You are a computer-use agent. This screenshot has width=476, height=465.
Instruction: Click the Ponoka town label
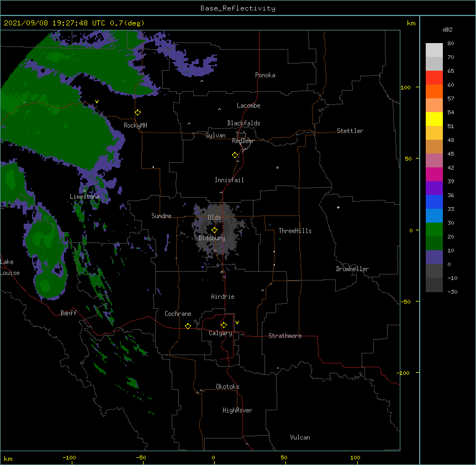point(265,75)
